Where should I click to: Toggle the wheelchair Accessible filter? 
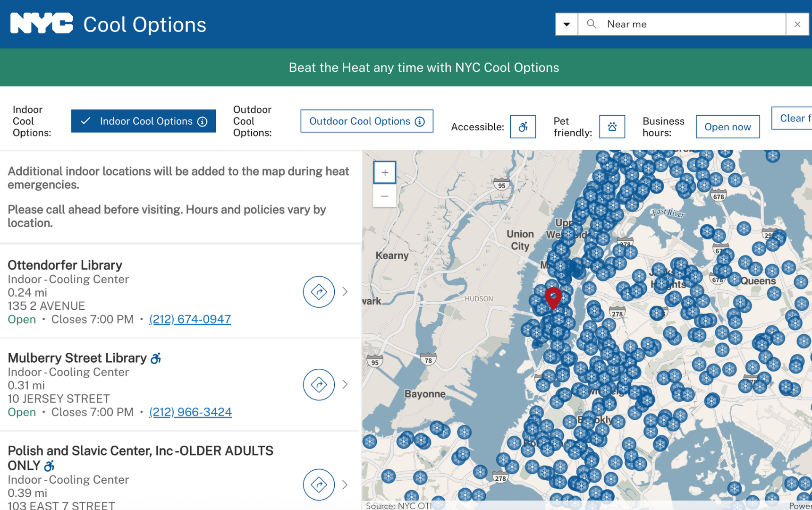(523, 127)
